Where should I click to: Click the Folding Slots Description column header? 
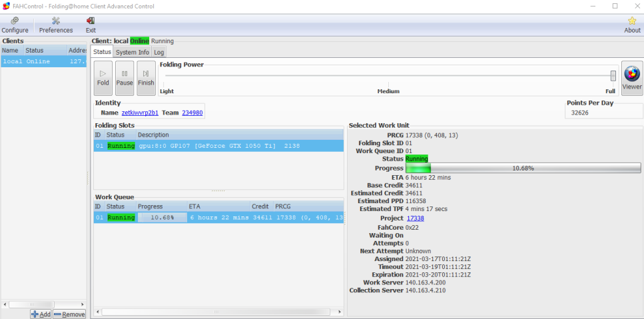[240, 135]
